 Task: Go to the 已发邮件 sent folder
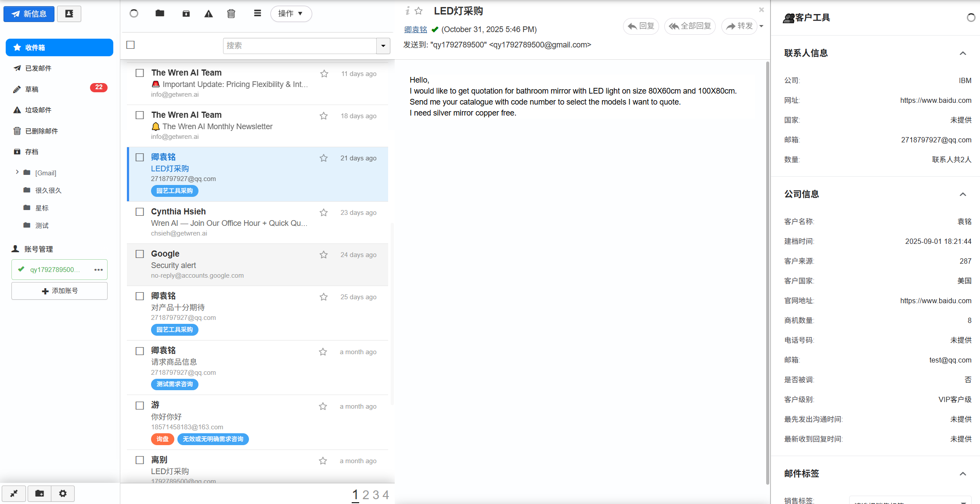38,68
